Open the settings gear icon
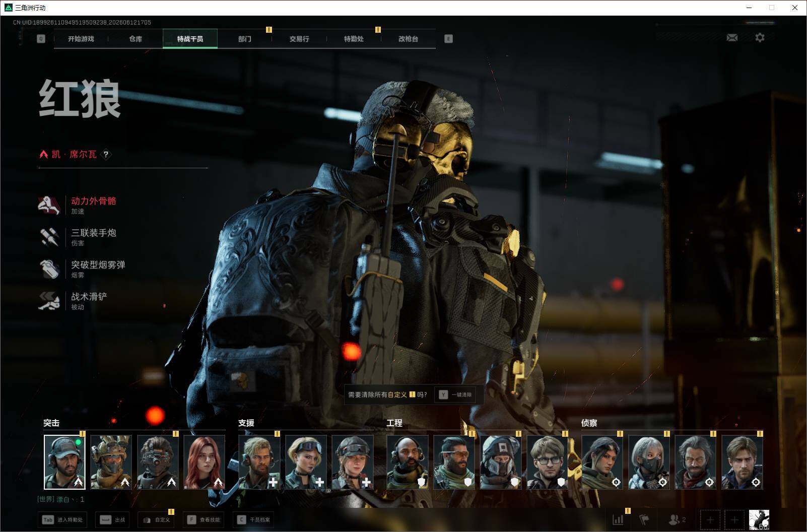This screenshot has width=807, height=532. (x=760, y=38)
